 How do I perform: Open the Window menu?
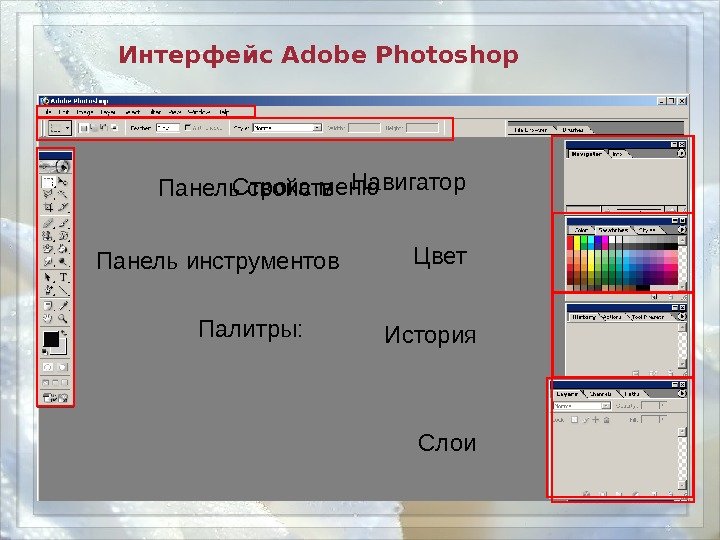199,112
